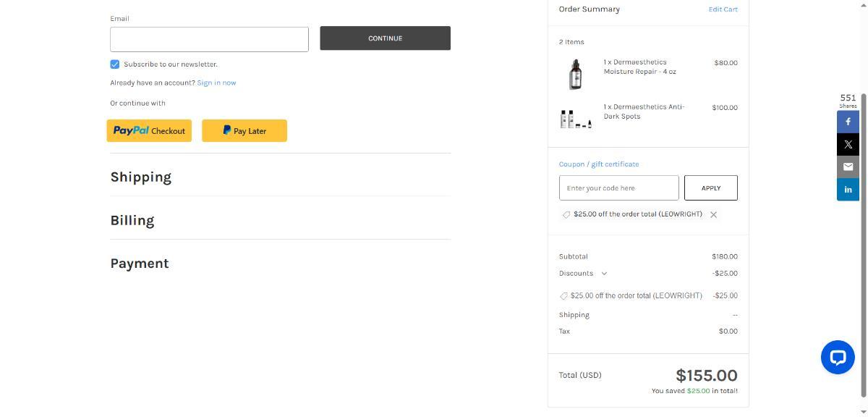Click the Moisture Repair product thumbnail
Screen dimensions: 868x417
575,75
